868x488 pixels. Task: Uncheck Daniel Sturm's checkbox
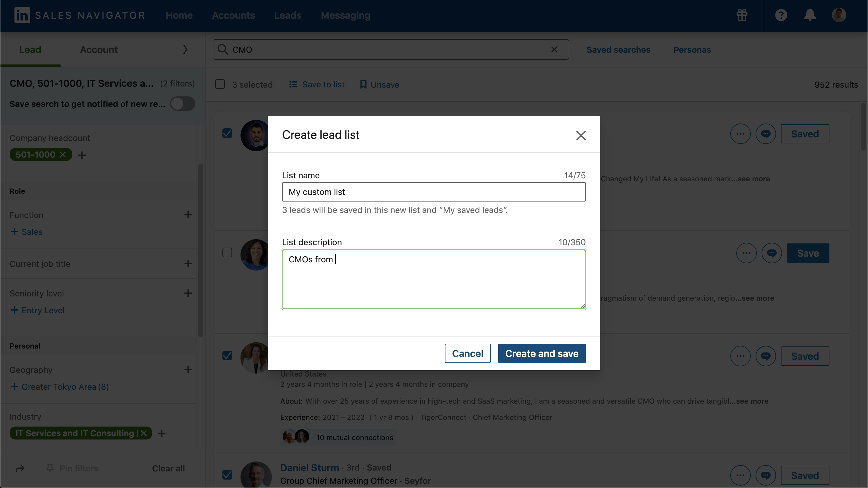[x=227, y=475]
